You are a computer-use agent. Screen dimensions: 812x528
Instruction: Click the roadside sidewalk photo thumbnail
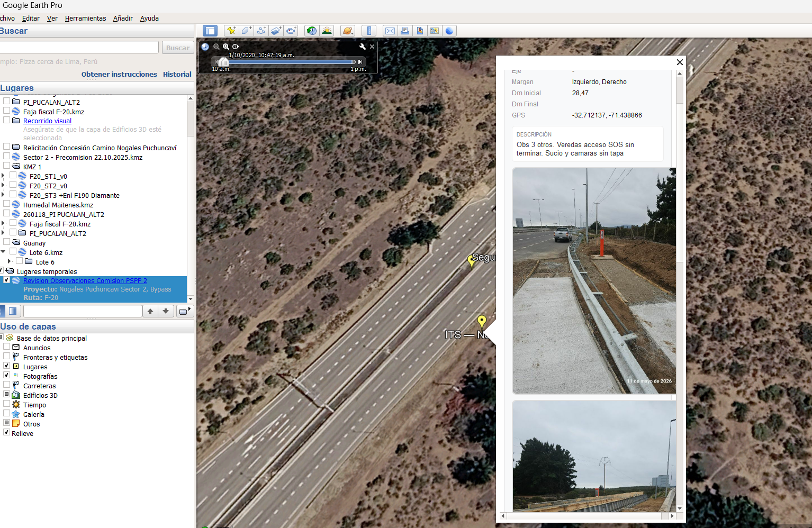point(594,281)
